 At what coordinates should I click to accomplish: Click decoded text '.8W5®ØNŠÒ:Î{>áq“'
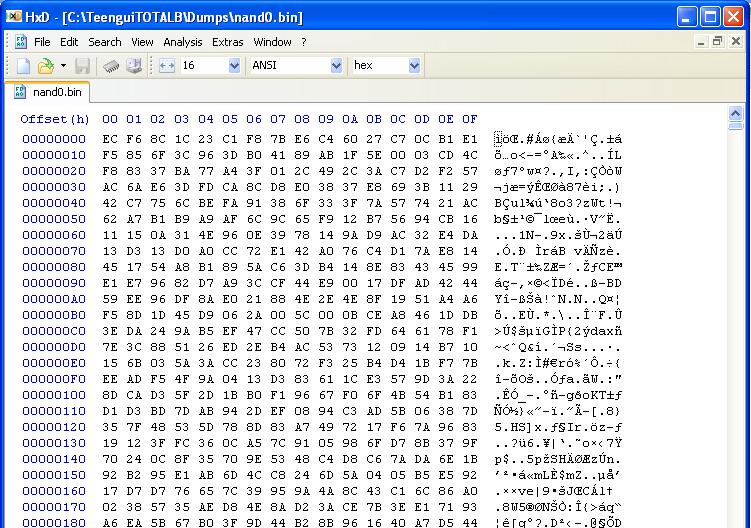558,507
